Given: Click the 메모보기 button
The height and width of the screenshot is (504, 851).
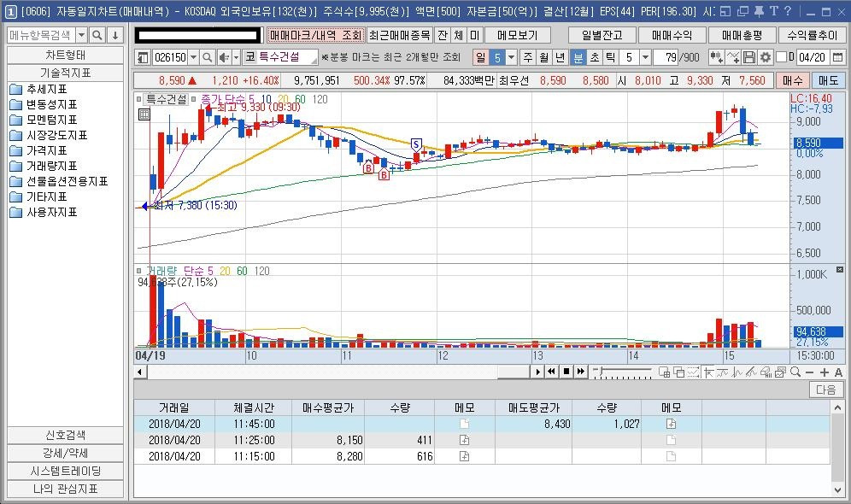Looking at the screenshot, I should coord(517,35).
